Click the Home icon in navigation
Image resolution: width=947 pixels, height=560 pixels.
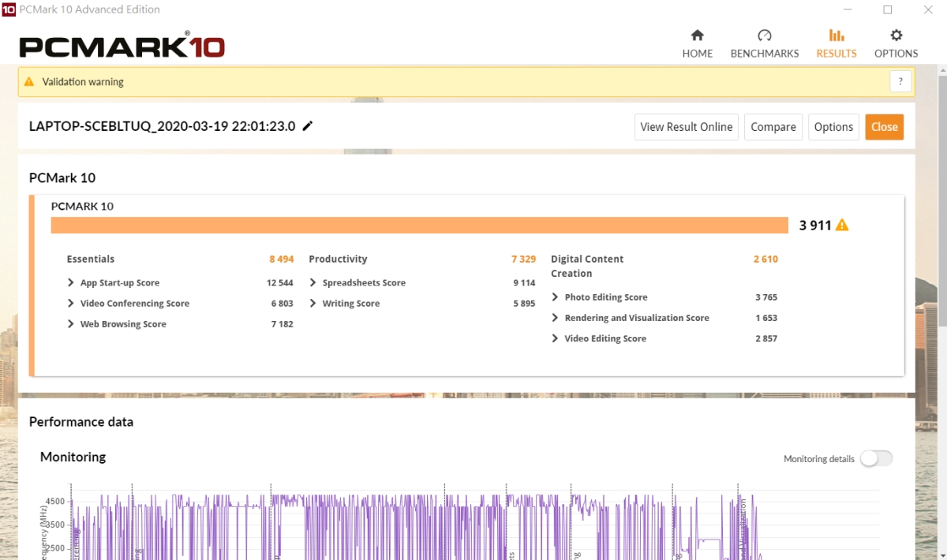pyautogui.click(x=697, y=35)
